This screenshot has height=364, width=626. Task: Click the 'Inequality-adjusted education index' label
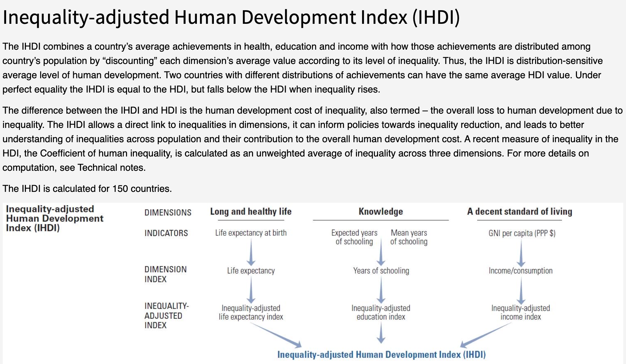pyautogui.click(x=381, y=312)
